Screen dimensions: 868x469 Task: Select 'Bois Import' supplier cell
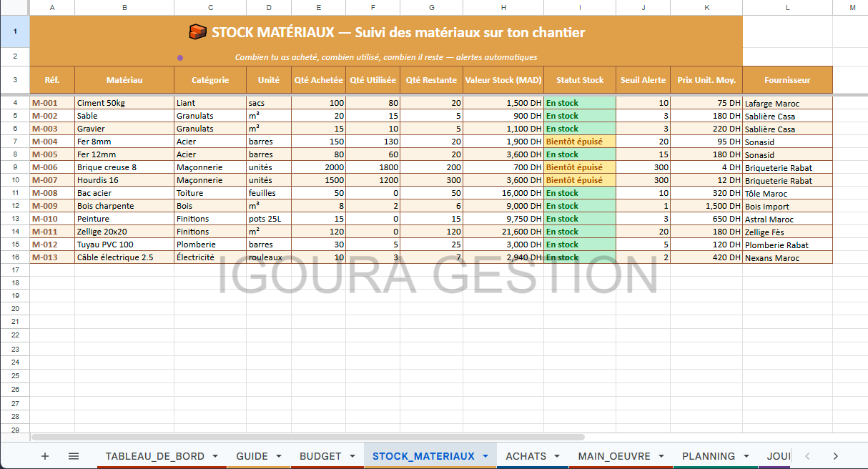[787, 206]
